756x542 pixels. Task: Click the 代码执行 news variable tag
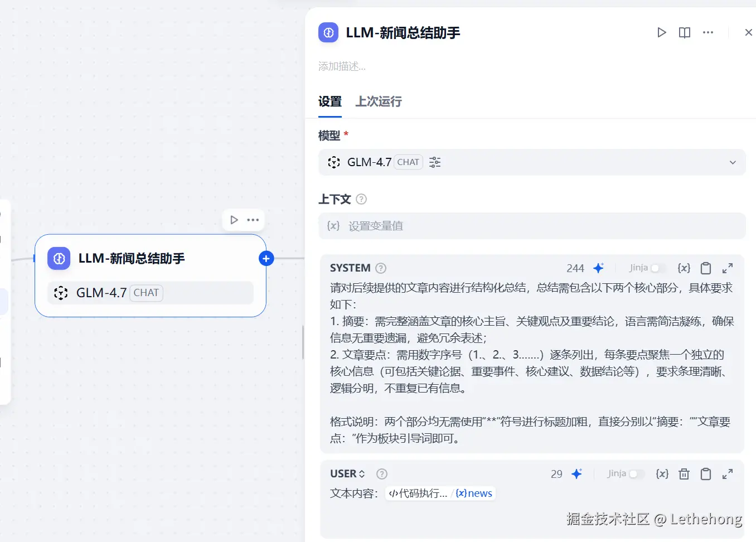440,493
